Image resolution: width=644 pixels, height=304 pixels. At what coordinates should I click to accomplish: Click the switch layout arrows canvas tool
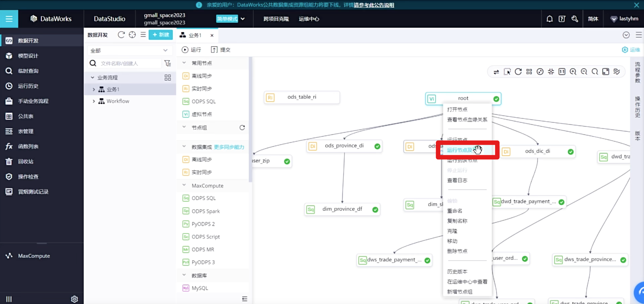tap(496, 72)
